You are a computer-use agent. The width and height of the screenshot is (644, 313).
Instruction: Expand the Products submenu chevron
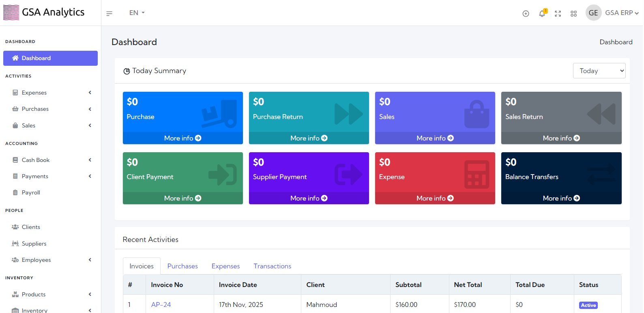pos(90,294)
